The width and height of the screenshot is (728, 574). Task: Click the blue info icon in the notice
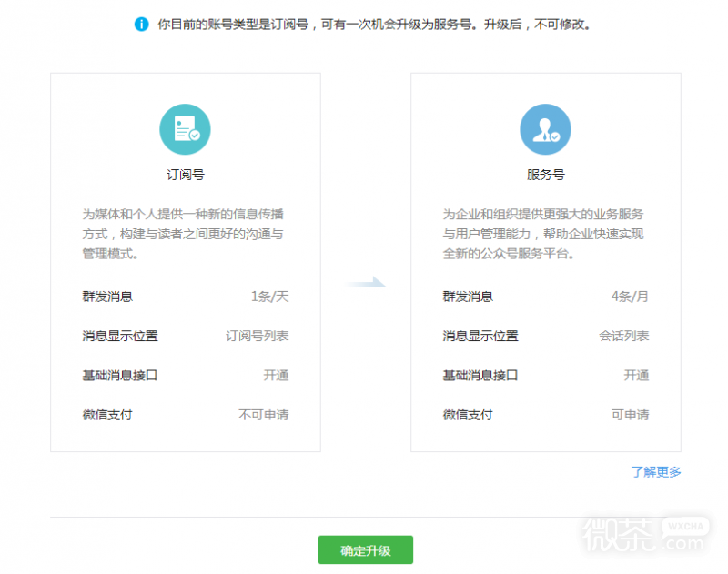(142, 25)
